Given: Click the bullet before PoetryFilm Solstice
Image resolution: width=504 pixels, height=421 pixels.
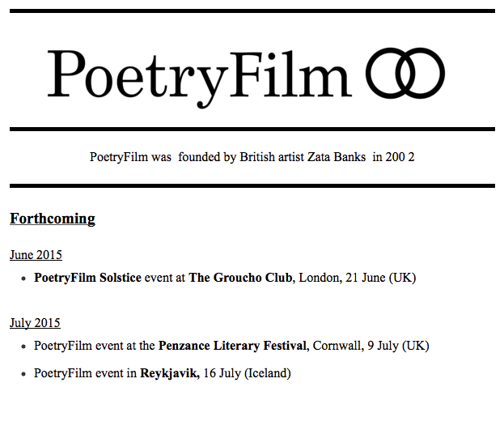Looking at the screenshot, I should click(x=24, y=279).
